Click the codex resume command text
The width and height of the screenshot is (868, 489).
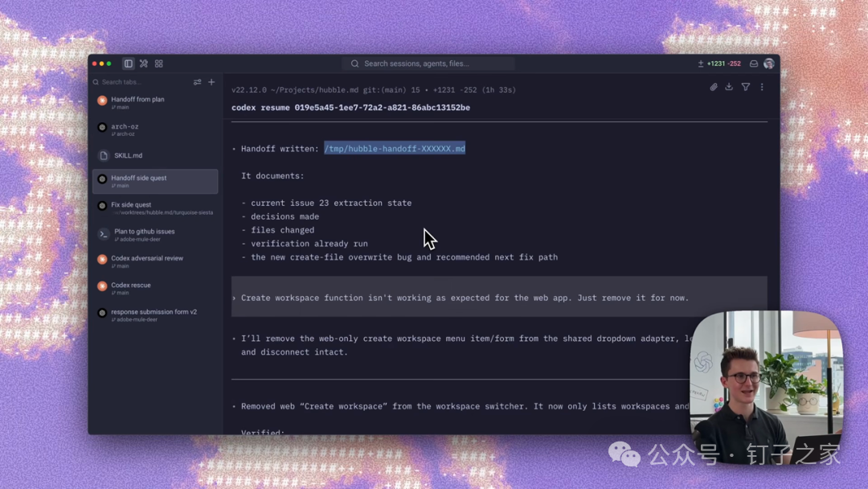(350, 108)
